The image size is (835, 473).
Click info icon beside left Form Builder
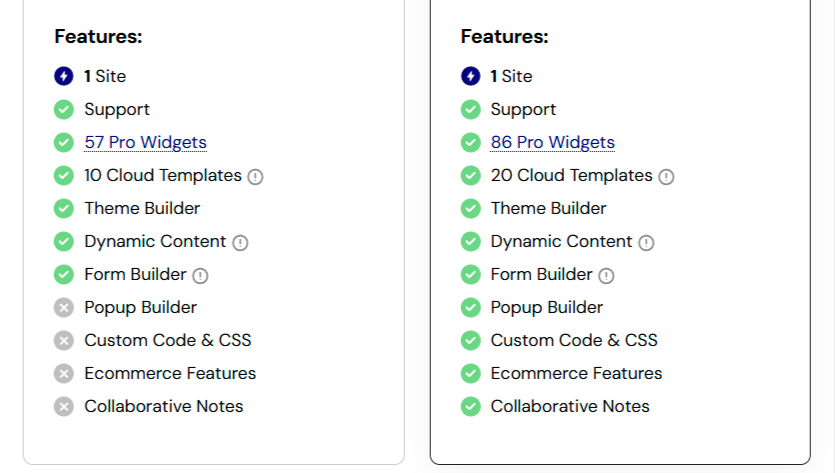point(200,276)
